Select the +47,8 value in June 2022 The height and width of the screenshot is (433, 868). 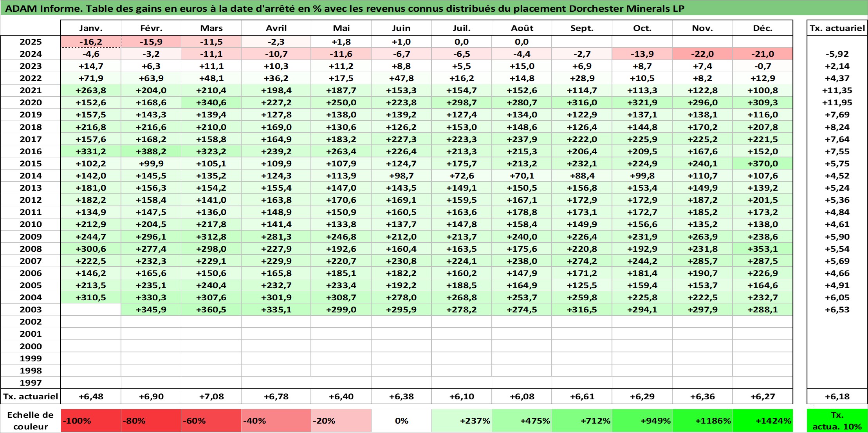401,78
